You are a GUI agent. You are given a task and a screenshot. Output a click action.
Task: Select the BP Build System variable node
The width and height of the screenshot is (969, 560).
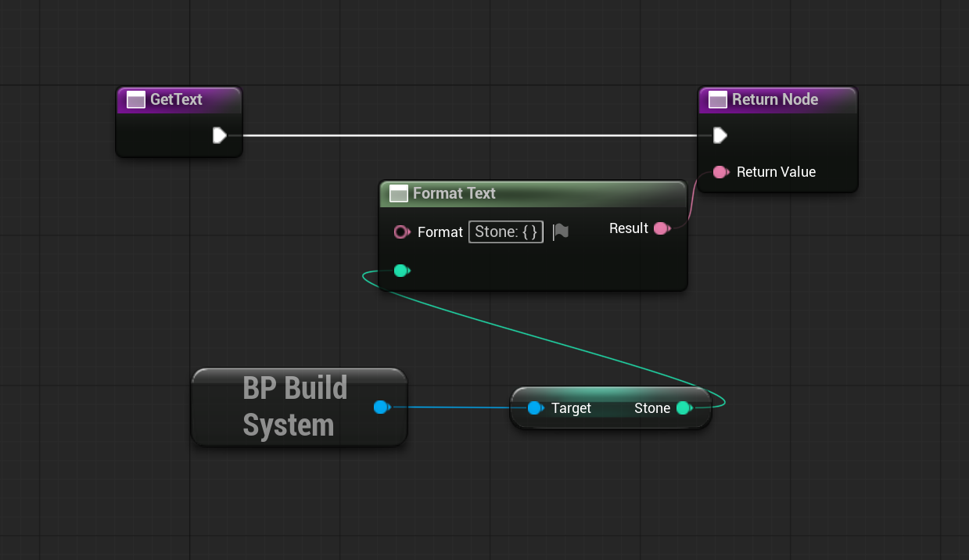click(294, 407)
